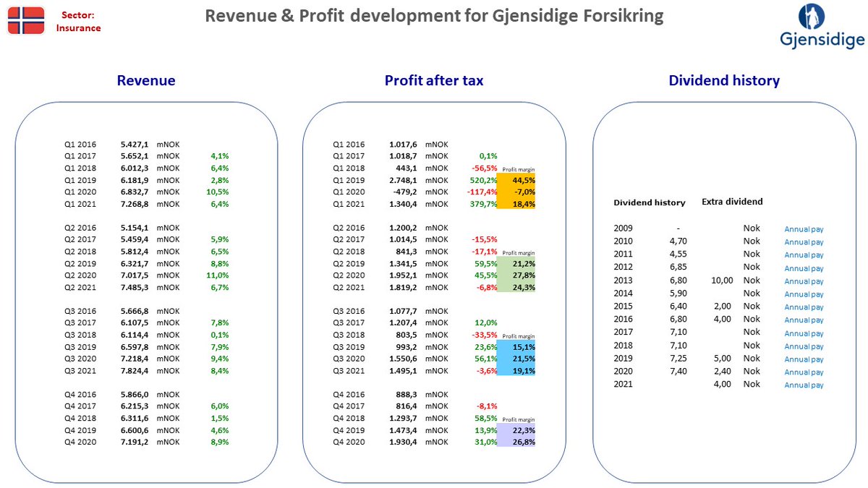868x488 pixels.
Task: Click the 2020 dividend value 7,40
Action: click(678, 371)
